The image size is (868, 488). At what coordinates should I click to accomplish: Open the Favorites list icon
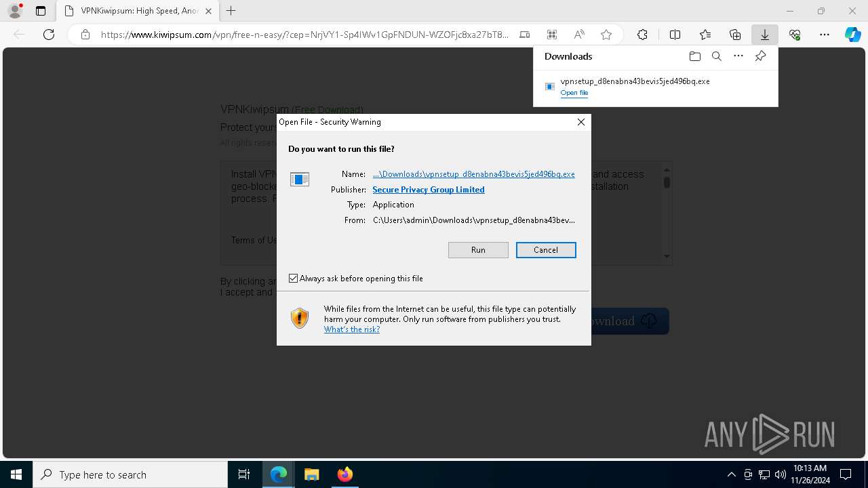pyautogui.click(x=705, y=35)
